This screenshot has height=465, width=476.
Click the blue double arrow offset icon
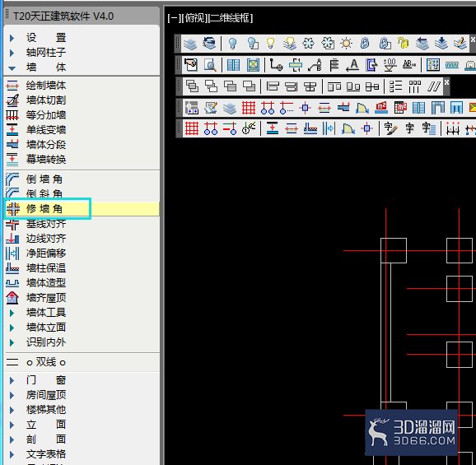(329, 128)
